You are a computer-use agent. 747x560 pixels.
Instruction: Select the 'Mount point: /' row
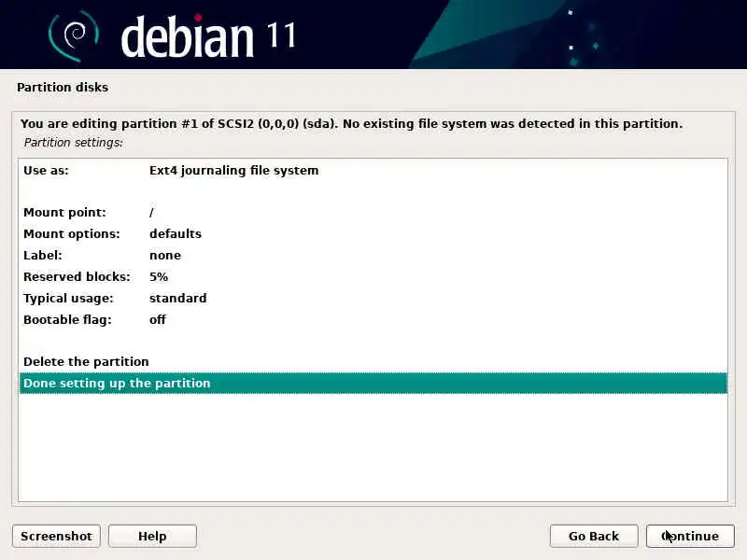[373, 213]
